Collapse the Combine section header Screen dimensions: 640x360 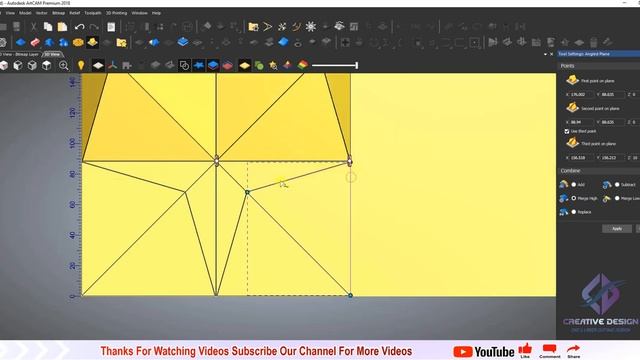coord(598,171)
